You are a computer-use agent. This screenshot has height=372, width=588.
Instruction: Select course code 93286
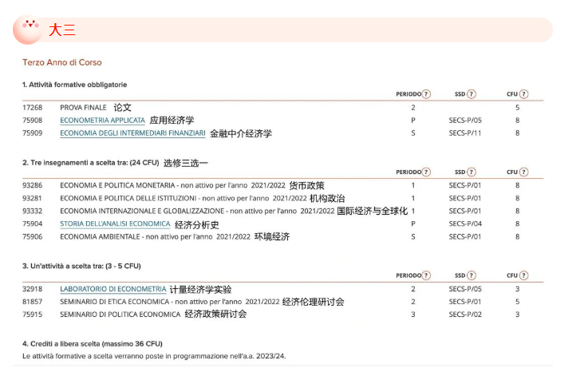point(33,185)
